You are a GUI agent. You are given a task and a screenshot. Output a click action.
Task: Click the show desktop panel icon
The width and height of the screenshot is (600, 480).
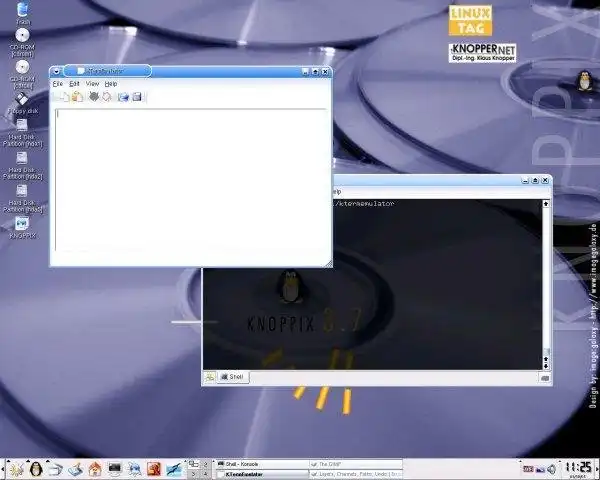click(x=75, y=469)
